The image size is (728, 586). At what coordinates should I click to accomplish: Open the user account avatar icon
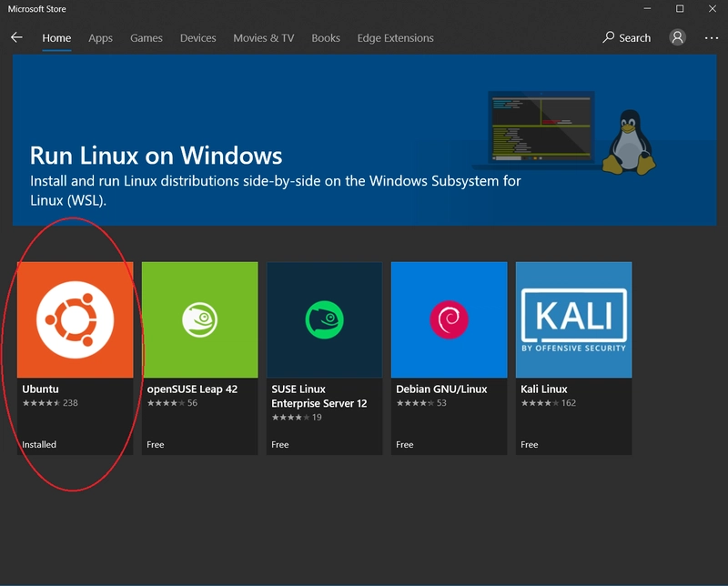coord(677,37)
